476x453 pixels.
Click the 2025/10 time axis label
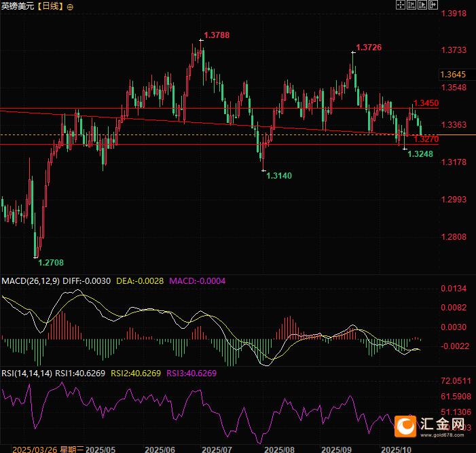click(396, 450)
